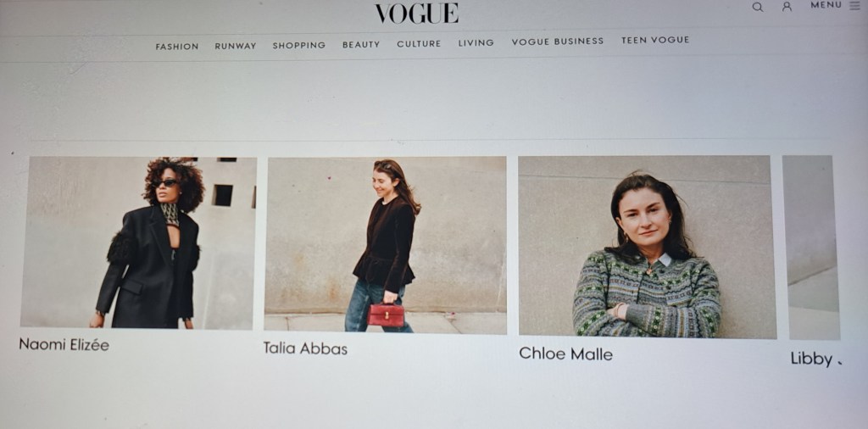This screenshot has height=429, width=868.
Task: Click the search magnifier icon
Action: click(757, 7)
